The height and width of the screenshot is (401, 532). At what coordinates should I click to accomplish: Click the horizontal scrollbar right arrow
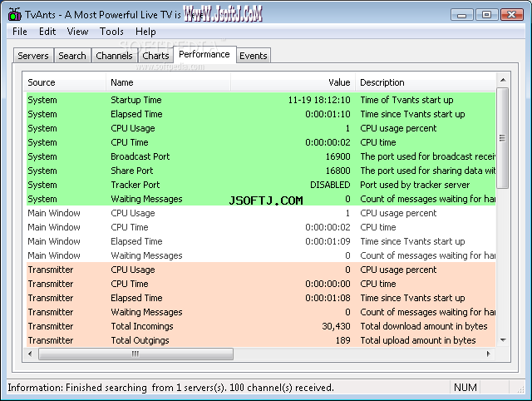pyautogui.click(x=489, y=354)
